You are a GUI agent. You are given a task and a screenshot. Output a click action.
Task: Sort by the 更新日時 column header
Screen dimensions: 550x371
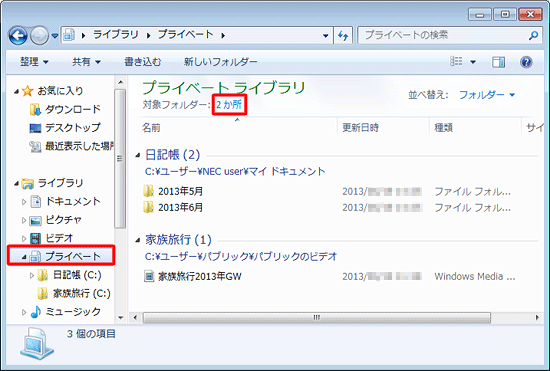pyautogui.click(x=360, y=128)
